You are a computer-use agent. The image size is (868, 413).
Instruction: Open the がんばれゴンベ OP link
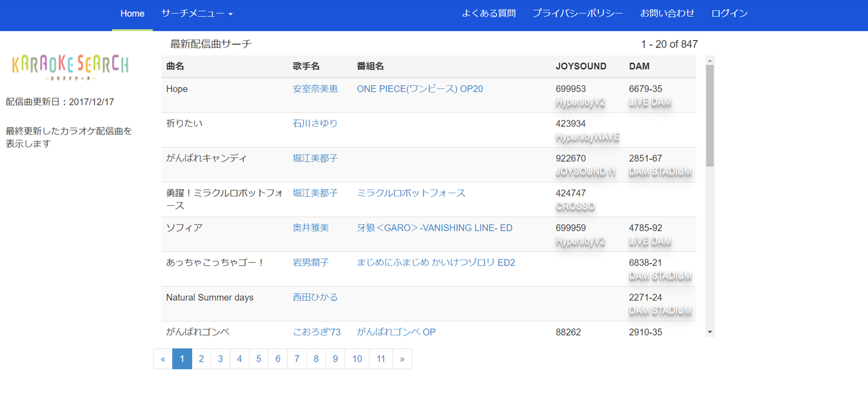click(x=395, y=332)
